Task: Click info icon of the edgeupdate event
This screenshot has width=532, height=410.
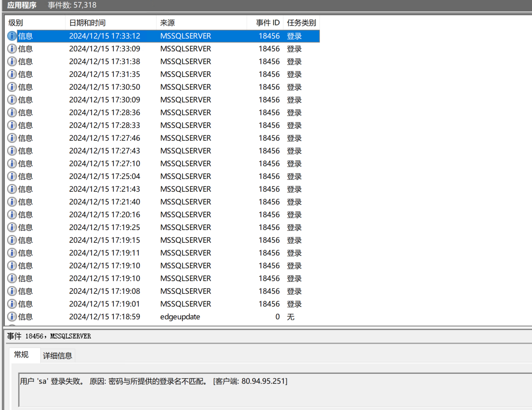Action: coord(12,317)
